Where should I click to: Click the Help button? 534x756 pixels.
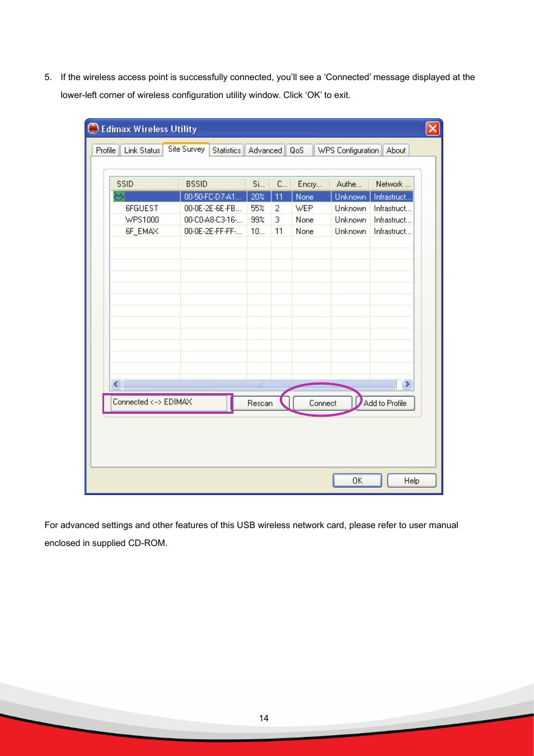(x=412, y=480)
